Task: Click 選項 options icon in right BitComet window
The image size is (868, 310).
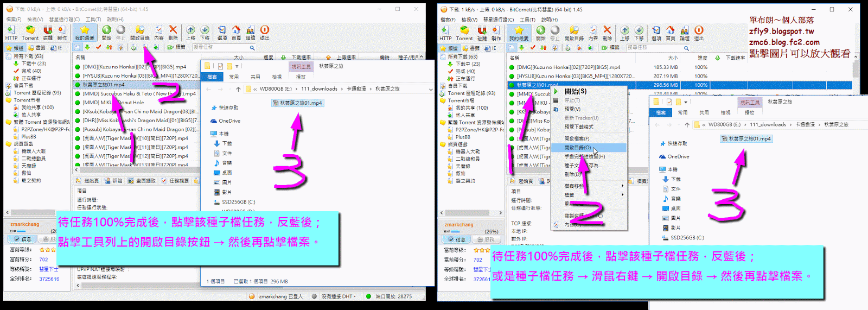Action: [x=656, y=33]
